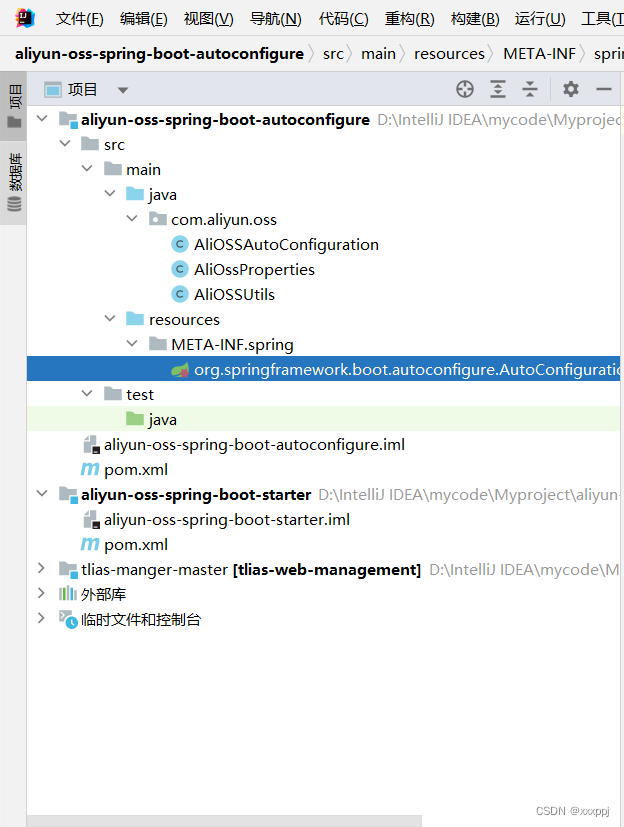Open the 代码(C) menu
Viewport: 624px width, 827px height.
(x=343, y=20)
